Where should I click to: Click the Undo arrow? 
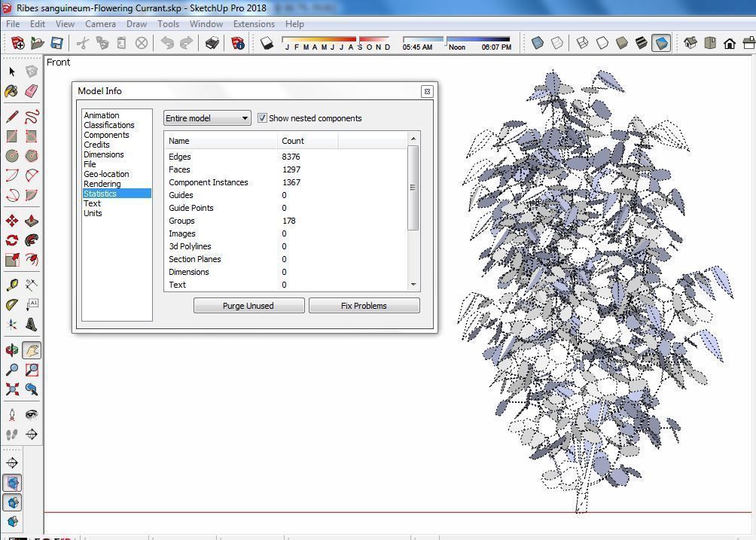[x=167, y=44]
